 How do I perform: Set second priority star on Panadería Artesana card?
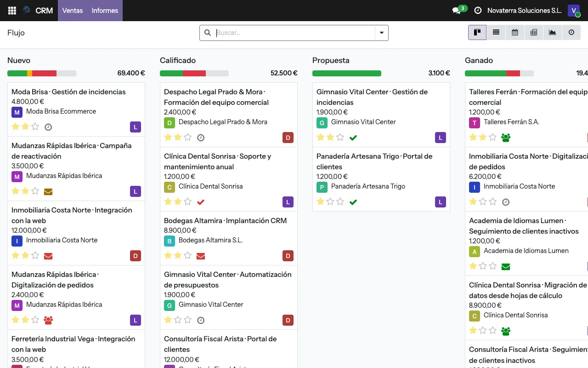click(x=330, y=201)
